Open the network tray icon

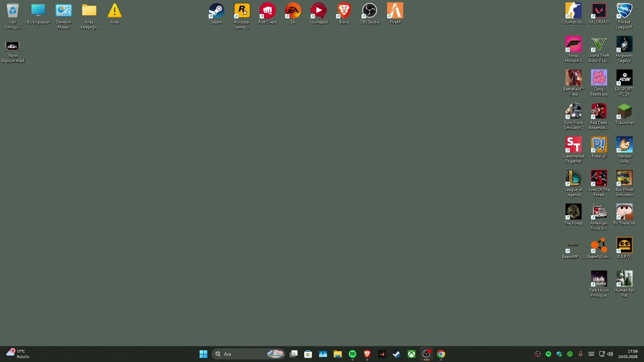coord(602,354)
